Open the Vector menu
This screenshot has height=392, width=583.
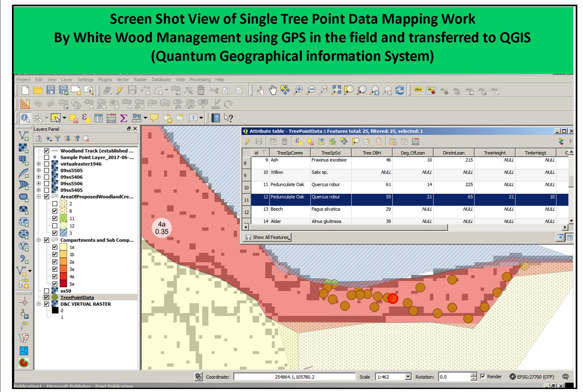[123, 80]
